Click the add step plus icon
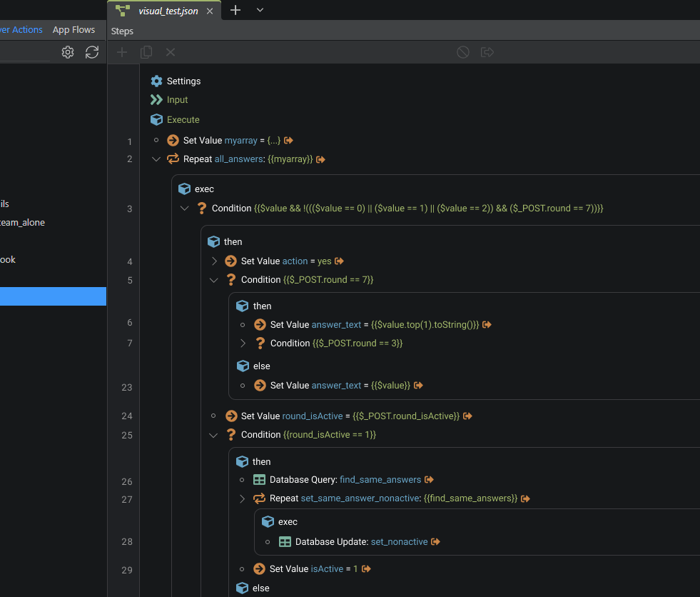The image size is (700, 597). [122, 52]
